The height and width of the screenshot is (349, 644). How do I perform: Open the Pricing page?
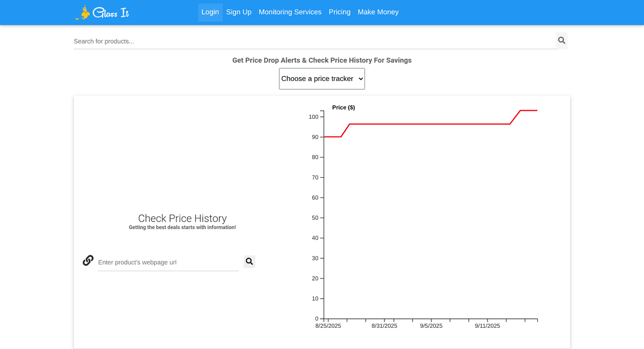340,12
